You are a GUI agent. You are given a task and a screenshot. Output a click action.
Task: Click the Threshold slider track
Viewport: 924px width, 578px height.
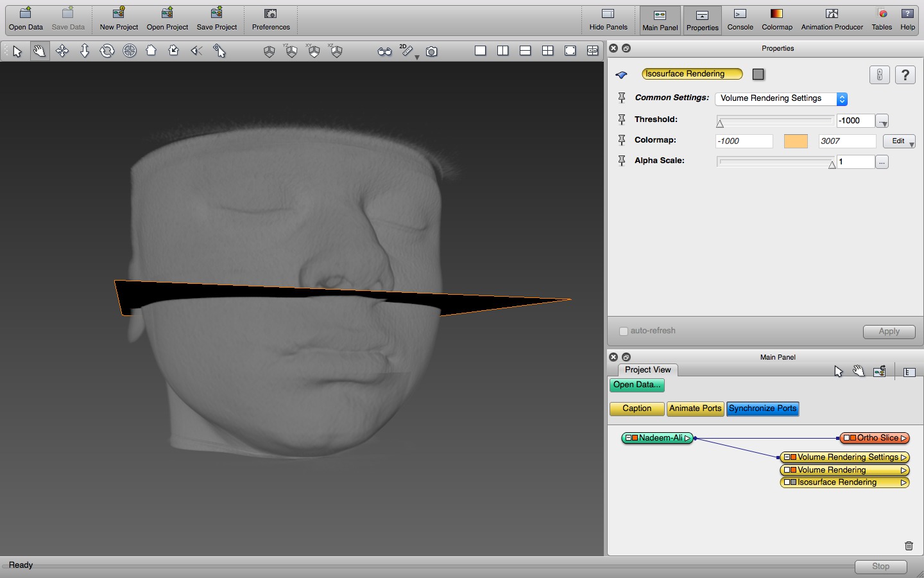pyautogui.click(x=774, y=121)
